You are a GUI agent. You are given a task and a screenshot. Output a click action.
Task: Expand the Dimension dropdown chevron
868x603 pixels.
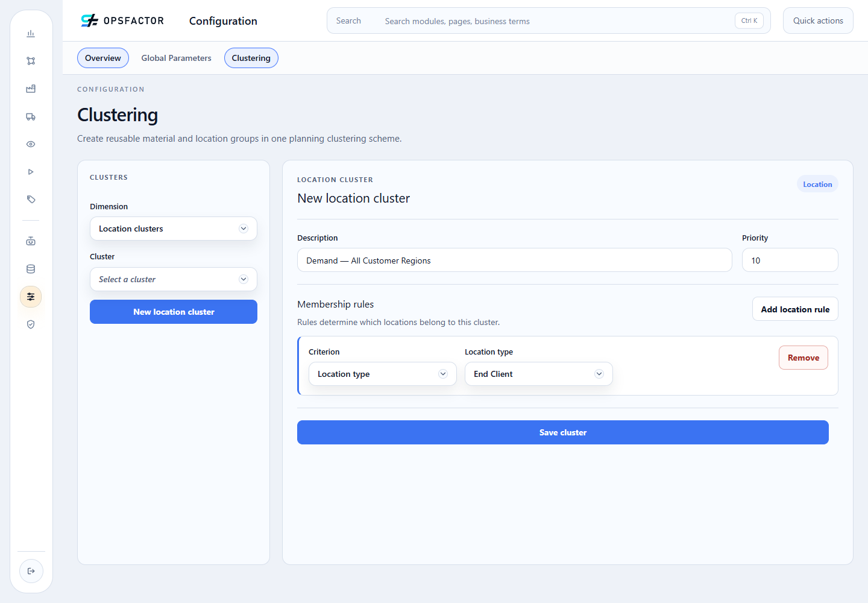244,229
